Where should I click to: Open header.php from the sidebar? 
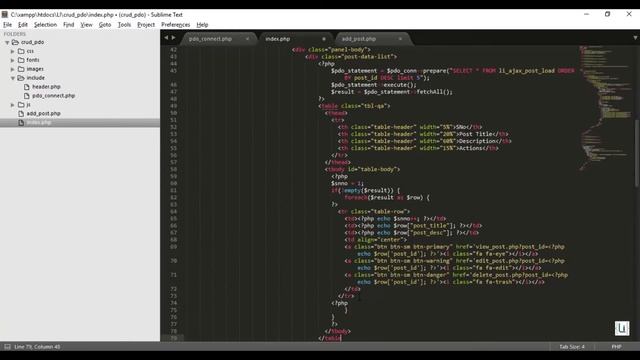[46, 87]
